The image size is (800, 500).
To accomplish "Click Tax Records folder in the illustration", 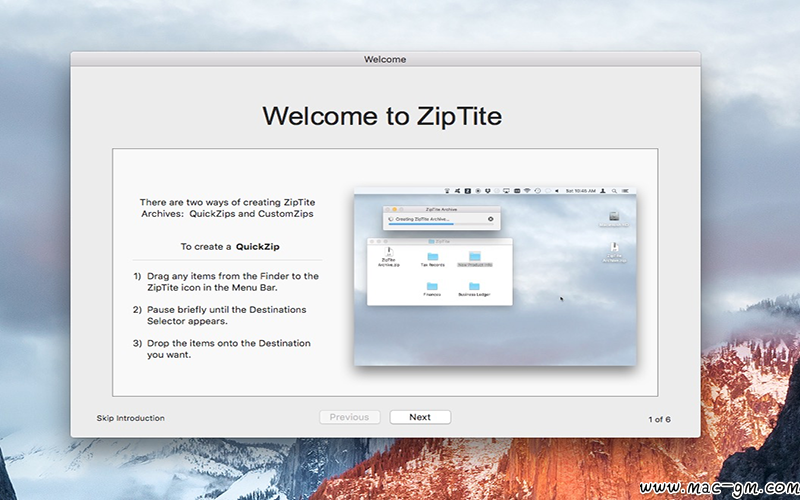I will [x=433, y=259].
